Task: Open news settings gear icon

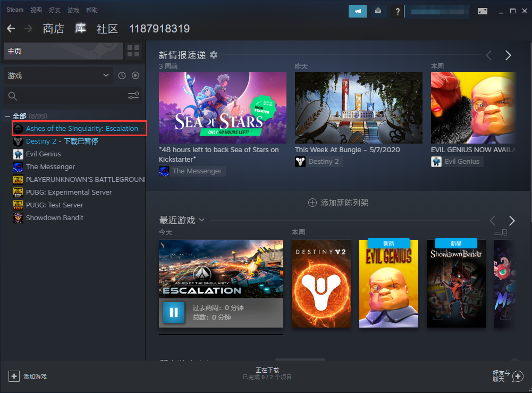Action: (214, 55)
